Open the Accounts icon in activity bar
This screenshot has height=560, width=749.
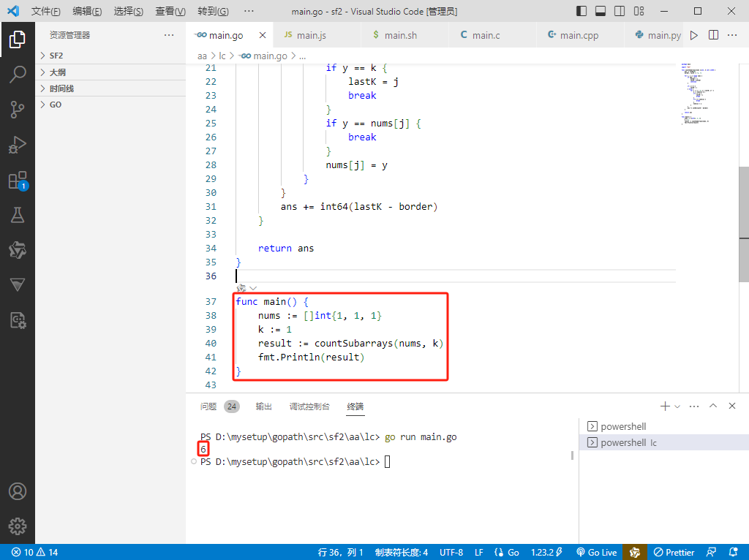point(18,491)
